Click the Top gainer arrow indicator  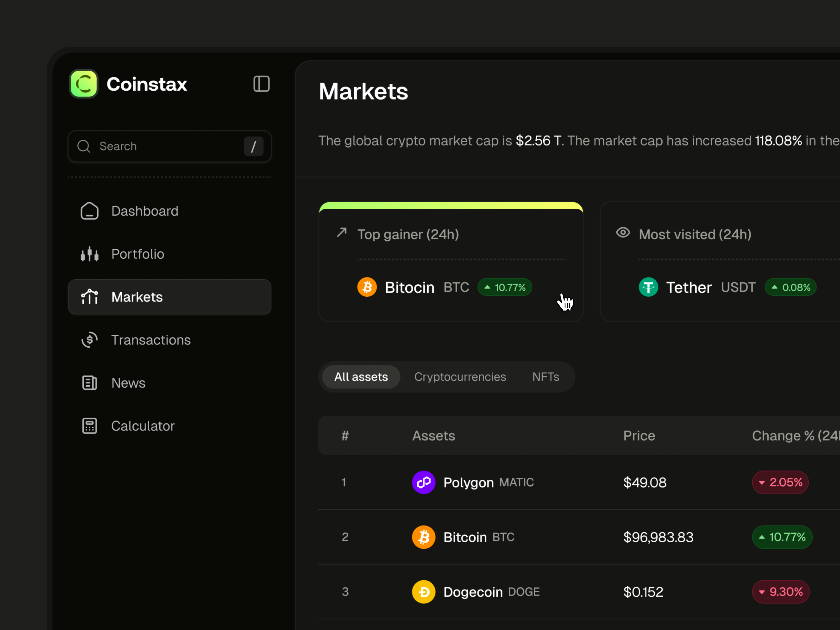342,232
